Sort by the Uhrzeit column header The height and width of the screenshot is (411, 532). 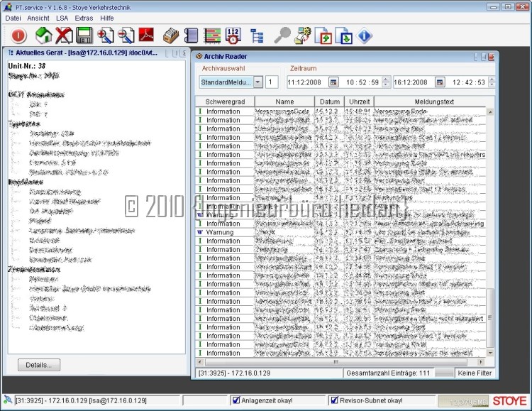coord(360,102)
